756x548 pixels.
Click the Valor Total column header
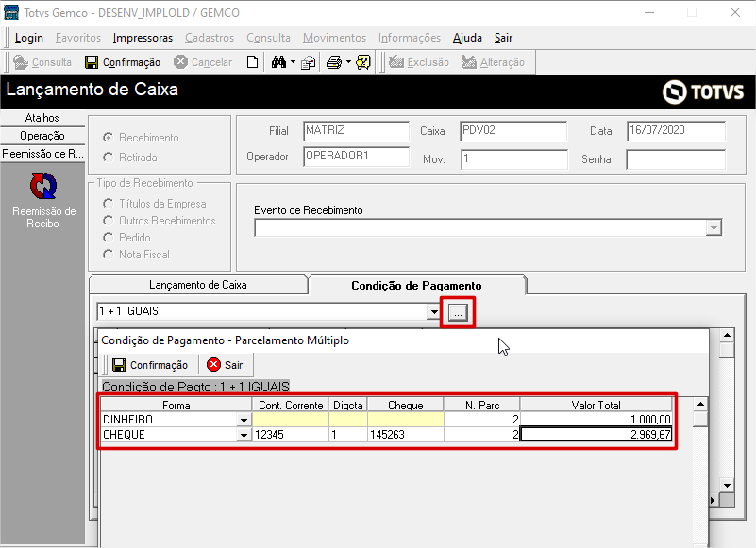click(596, 405)
